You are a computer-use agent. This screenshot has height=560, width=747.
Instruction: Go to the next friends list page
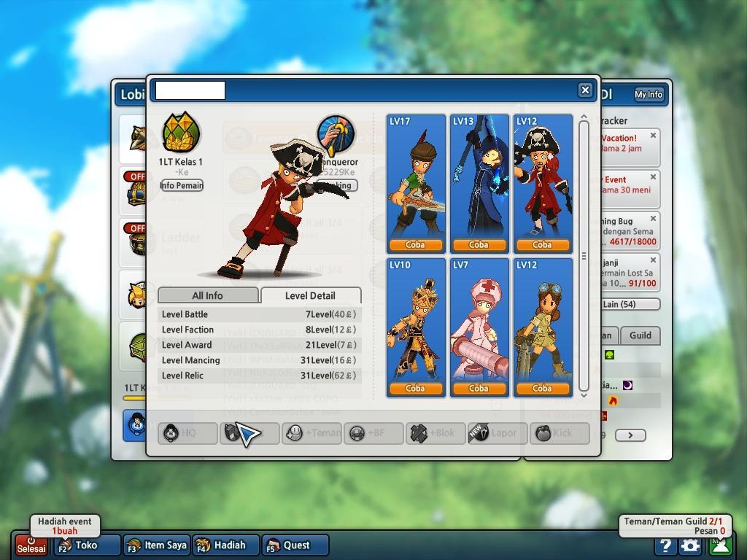[x=630, y=435]
